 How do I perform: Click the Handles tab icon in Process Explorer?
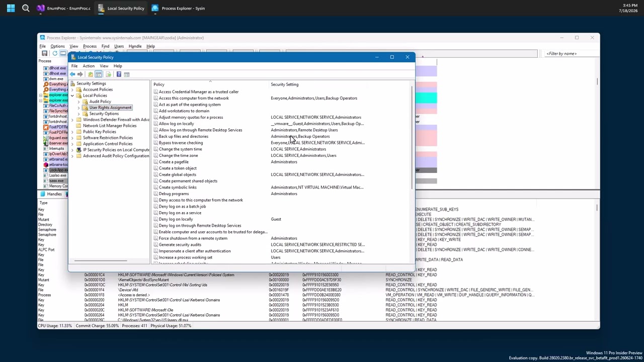(x=43, y=194)
